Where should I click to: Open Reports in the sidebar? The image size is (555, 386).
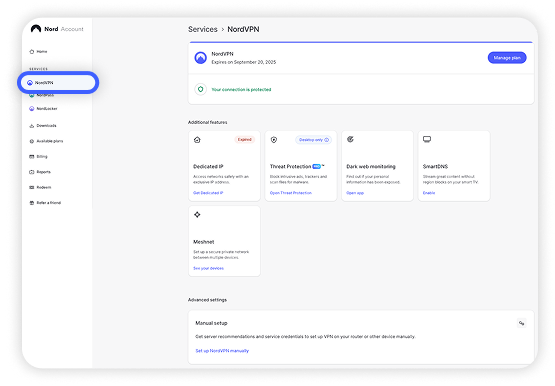click(40, 172)
